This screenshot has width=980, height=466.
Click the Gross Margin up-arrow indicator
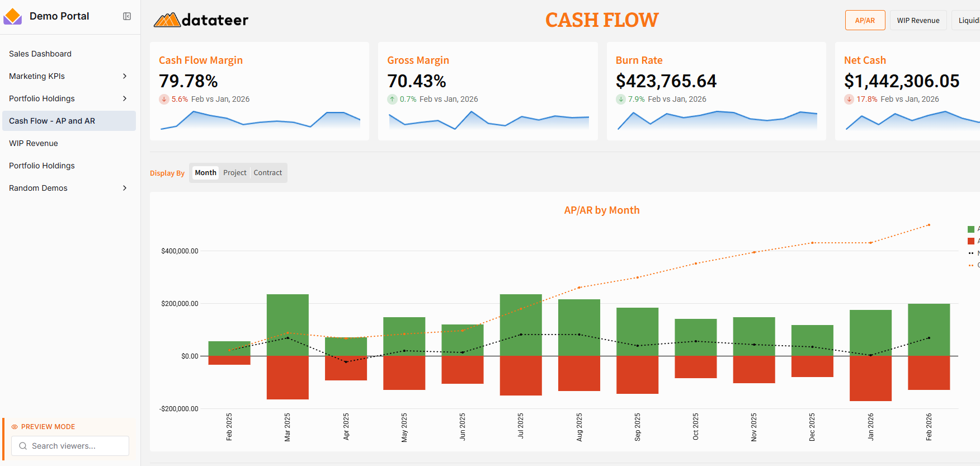tap(392, 99)
